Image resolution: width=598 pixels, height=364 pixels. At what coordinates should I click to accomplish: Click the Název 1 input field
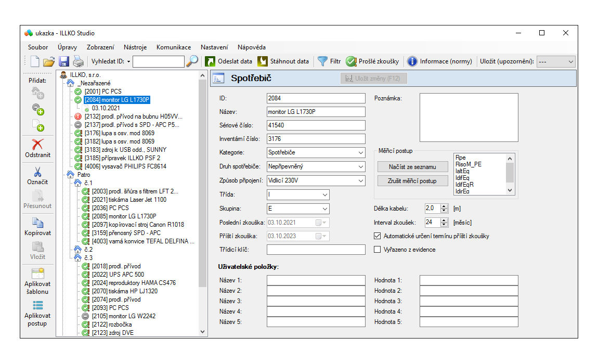(x=316, y=280)
